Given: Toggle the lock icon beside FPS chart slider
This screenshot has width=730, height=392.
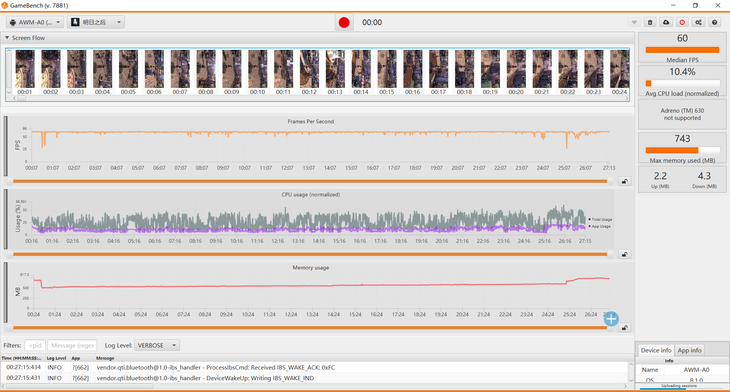Looking at the screenshot, I should [x=624, y=181].
